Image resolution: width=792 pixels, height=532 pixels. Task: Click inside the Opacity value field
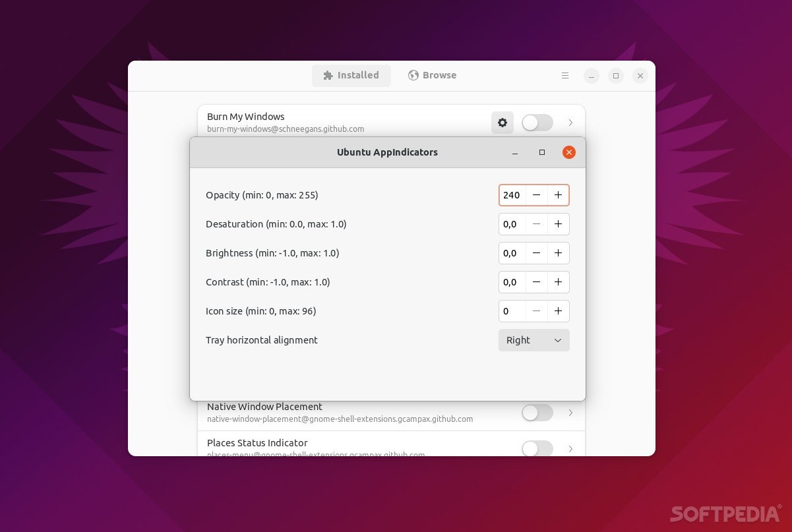[513, 195]
